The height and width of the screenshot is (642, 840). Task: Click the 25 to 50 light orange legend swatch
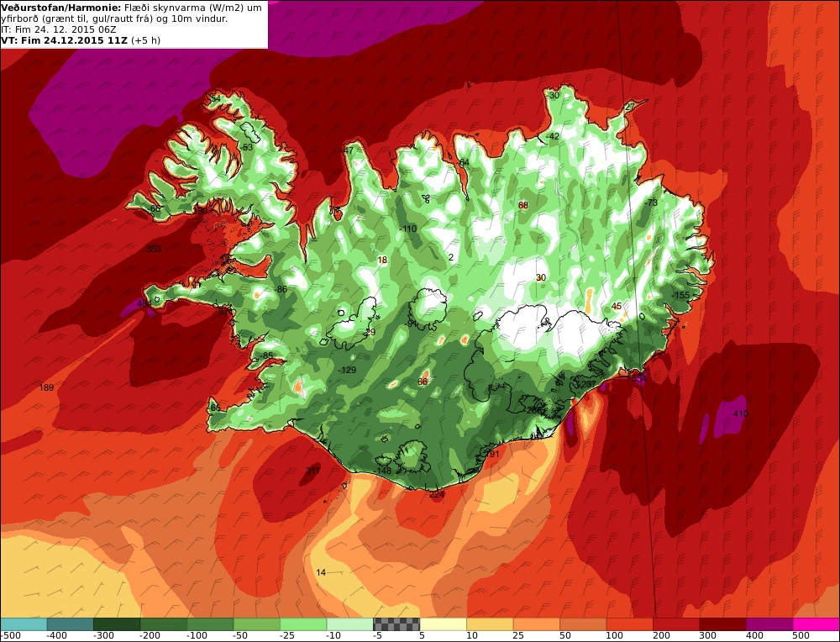click(536, 624)
